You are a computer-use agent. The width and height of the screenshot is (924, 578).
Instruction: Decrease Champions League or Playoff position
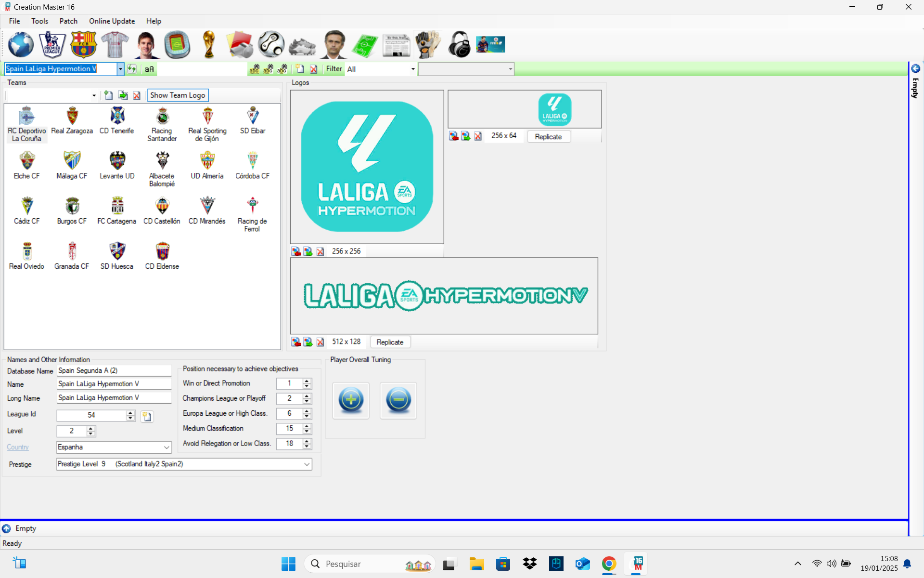coord(307,402)
